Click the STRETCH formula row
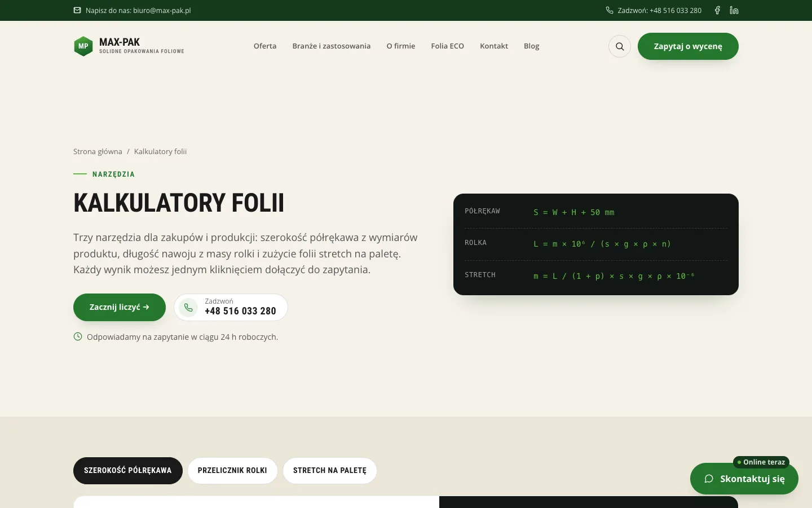 click(596, 276)
